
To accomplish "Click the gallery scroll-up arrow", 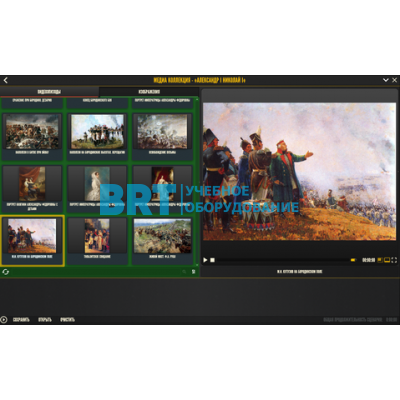I will [197, 99].
